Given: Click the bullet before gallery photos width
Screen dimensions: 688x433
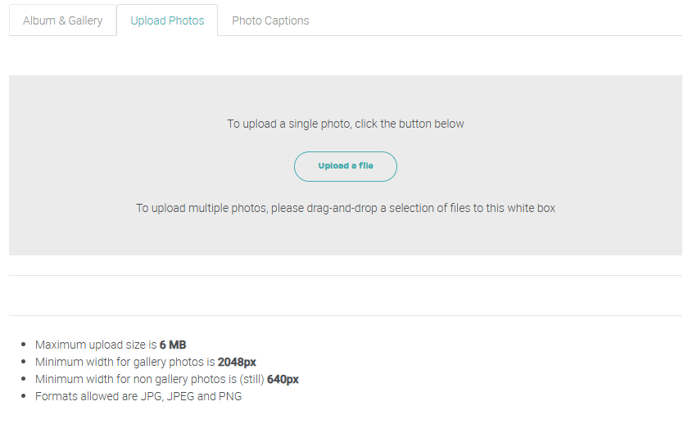Looking at the screenshot, I should tap(23, 362).
